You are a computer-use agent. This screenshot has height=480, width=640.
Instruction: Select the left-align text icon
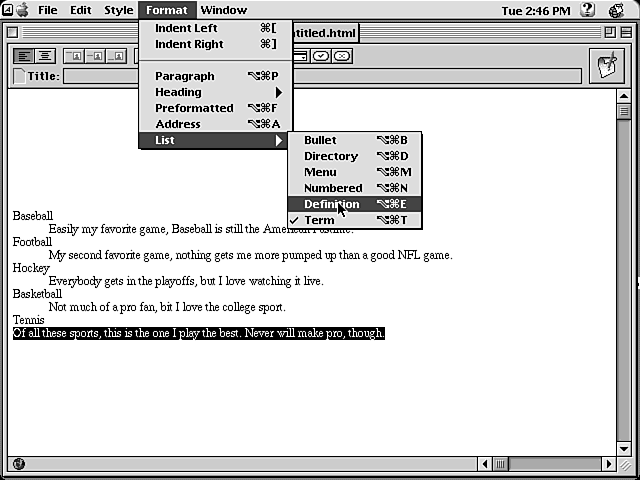(x=24, y=56)
